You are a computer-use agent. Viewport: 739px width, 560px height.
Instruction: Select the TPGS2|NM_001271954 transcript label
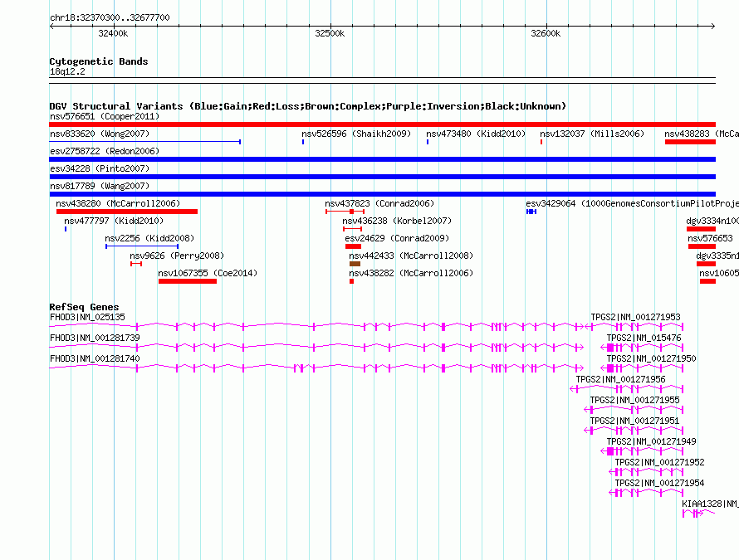point(659,483)
